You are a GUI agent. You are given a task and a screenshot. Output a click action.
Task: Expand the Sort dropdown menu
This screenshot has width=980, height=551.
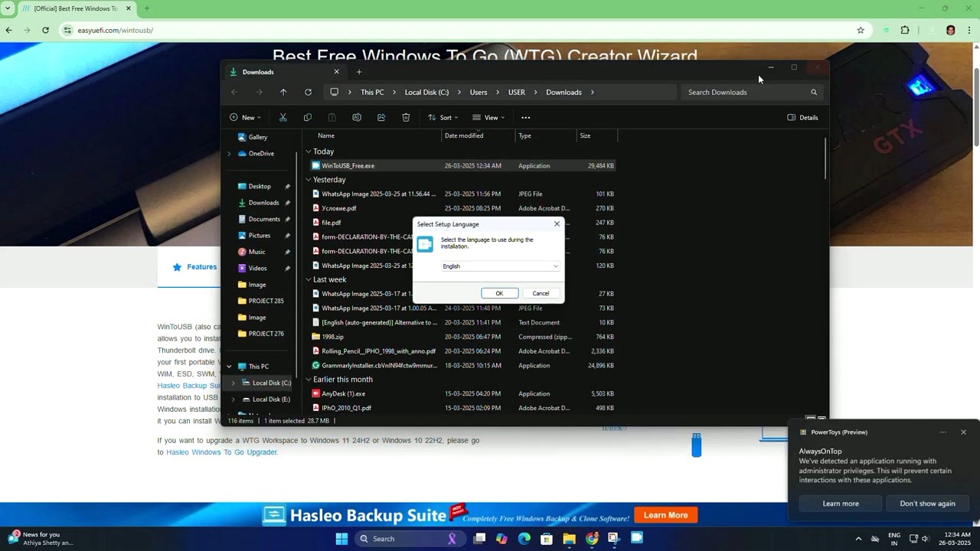pyautogui.click(x=443, y=117)
